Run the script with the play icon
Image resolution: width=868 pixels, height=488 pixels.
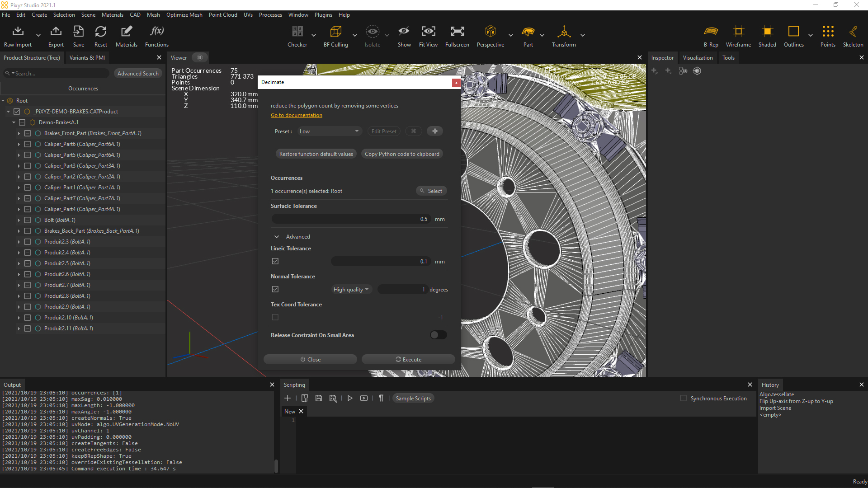[350, 398]
